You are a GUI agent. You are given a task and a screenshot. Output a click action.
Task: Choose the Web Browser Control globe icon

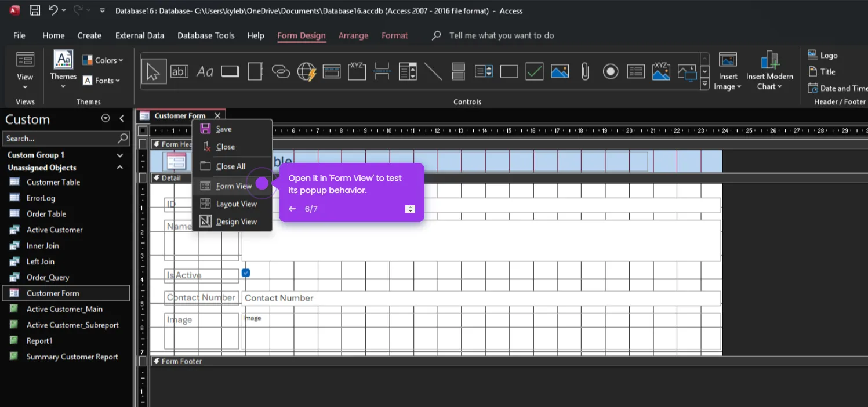(306, 71)
